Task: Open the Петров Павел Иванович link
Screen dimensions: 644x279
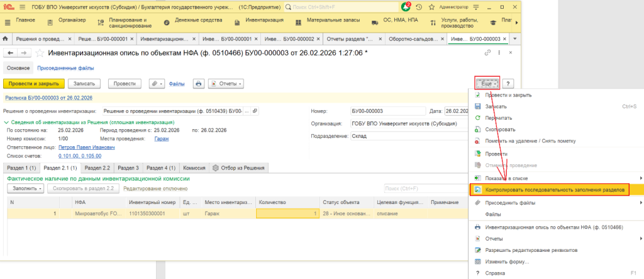Action: pos(87,146)
